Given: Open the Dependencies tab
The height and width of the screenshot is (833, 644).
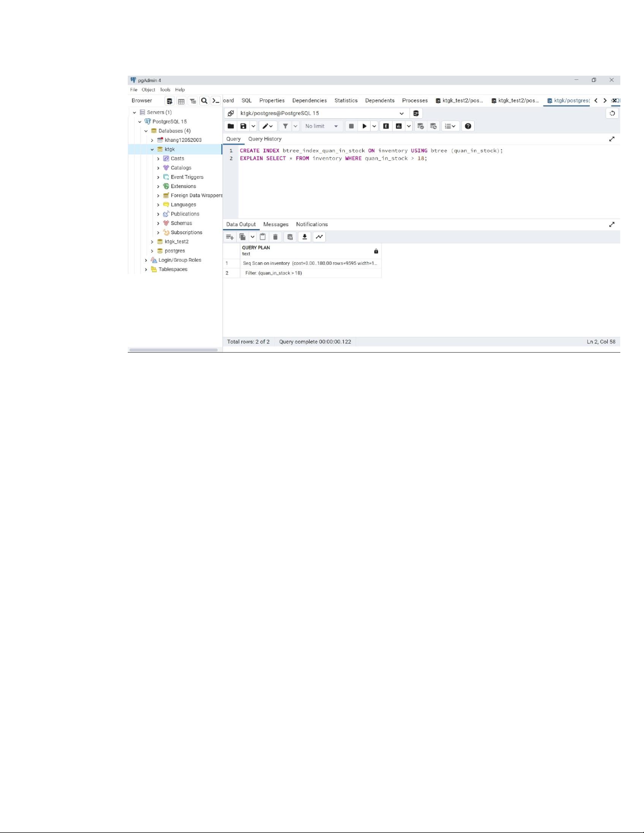Looking at the screenshot, I should pos(310,100).
